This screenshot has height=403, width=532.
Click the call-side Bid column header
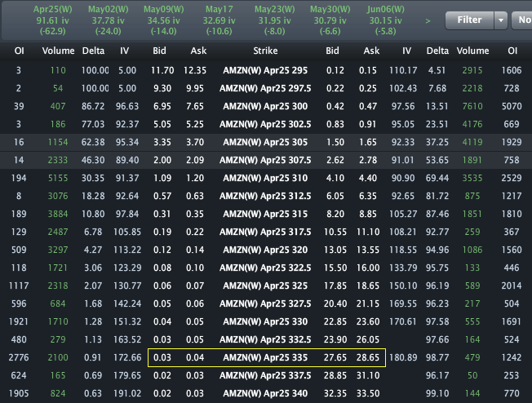click(159, 51)
